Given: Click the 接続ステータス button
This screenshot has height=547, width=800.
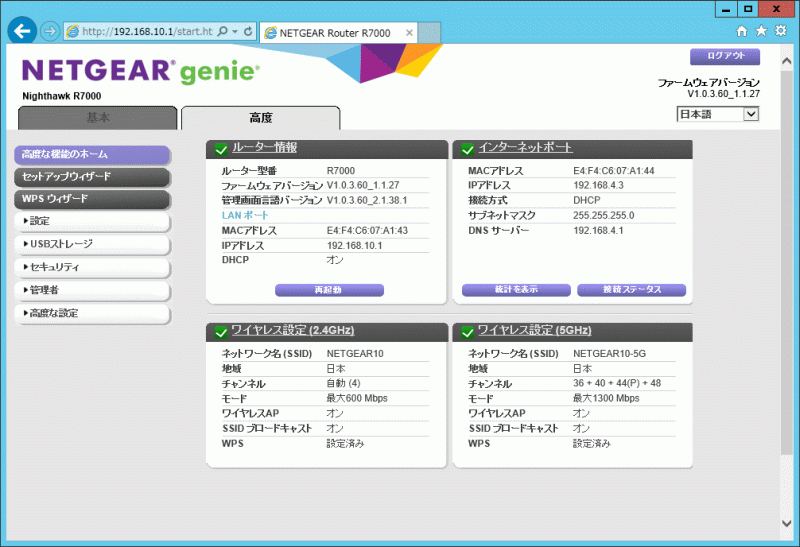Looking at the screenshot, I should [x=631, y=290].
